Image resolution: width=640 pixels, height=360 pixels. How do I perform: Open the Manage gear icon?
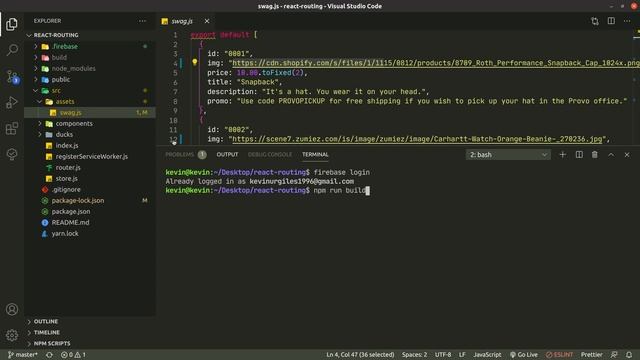[12, 335]
